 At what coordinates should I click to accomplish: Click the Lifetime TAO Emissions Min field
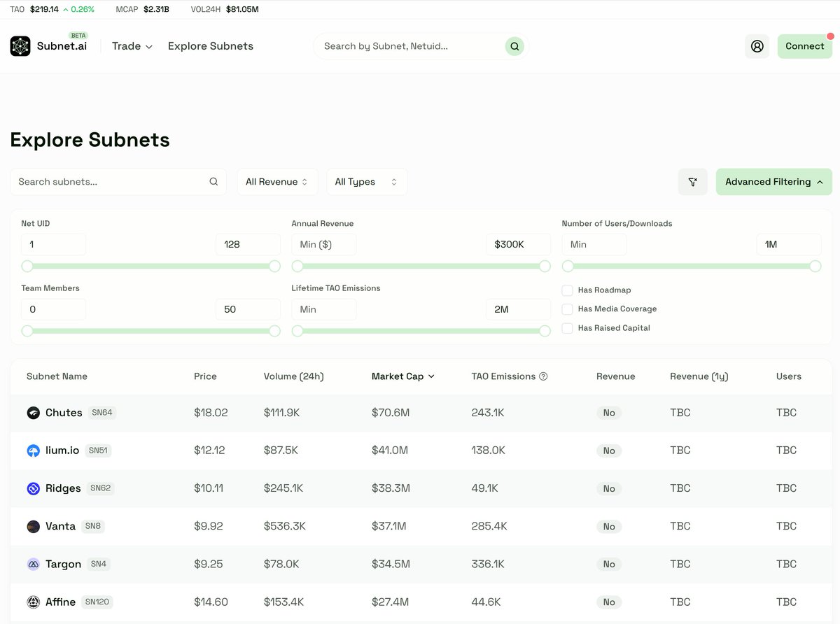(x=324, y=309)
